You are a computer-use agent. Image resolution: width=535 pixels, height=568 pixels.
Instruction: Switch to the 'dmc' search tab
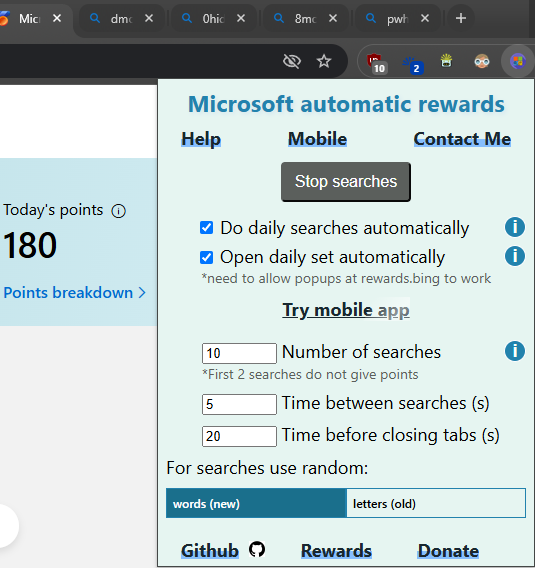(x=121, y=18)
